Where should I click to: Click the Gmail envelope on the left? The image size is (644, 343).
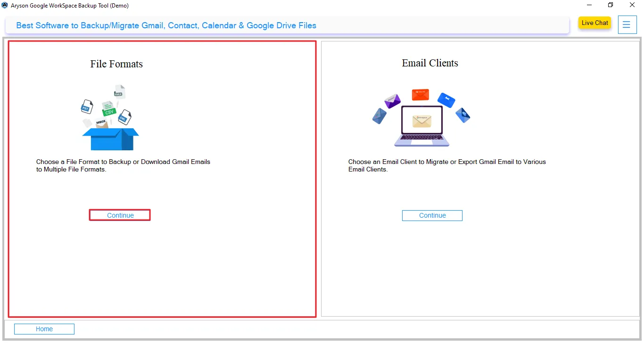point(379,116)
